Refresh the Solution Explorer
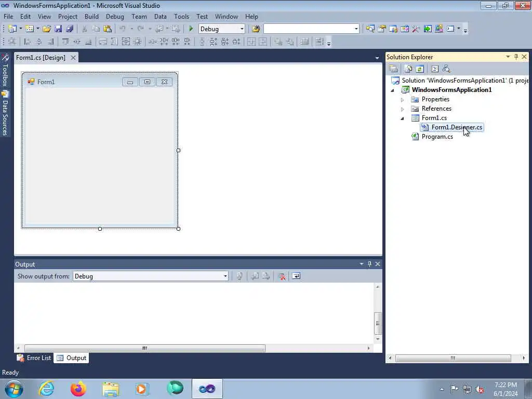The height and width of the screenshot is (399, 532). tap(420, 69)
